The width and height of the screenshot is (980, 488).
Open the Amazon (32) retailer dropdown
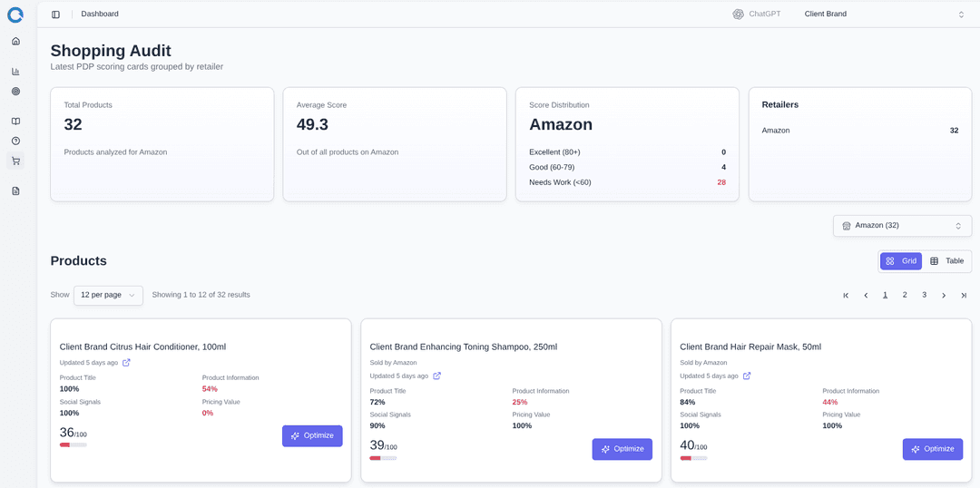(901, 226)
